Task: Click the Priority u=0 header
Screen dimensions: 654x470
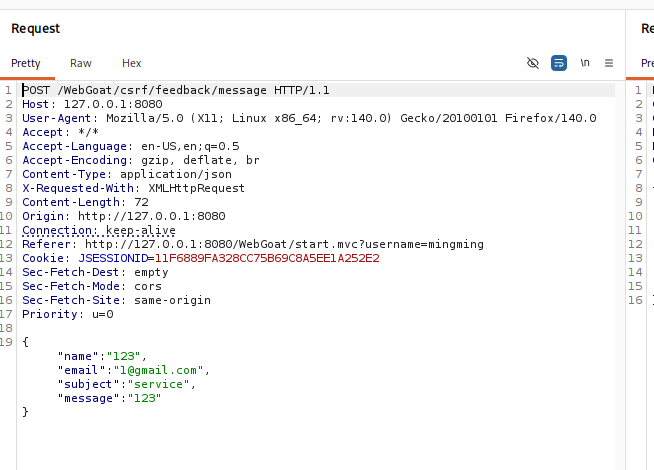Action: point(68,314)
